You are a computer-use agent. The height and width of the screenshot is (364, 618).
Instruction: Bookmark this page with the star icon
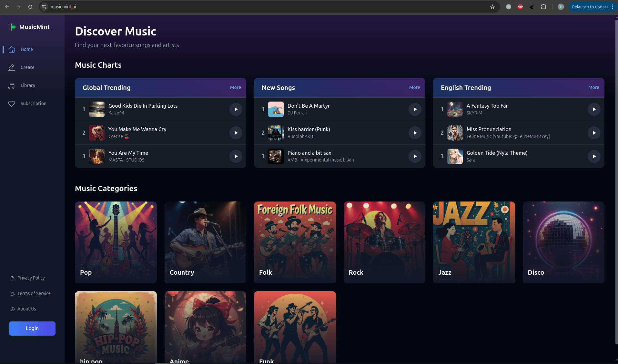[x=492, y=7]
